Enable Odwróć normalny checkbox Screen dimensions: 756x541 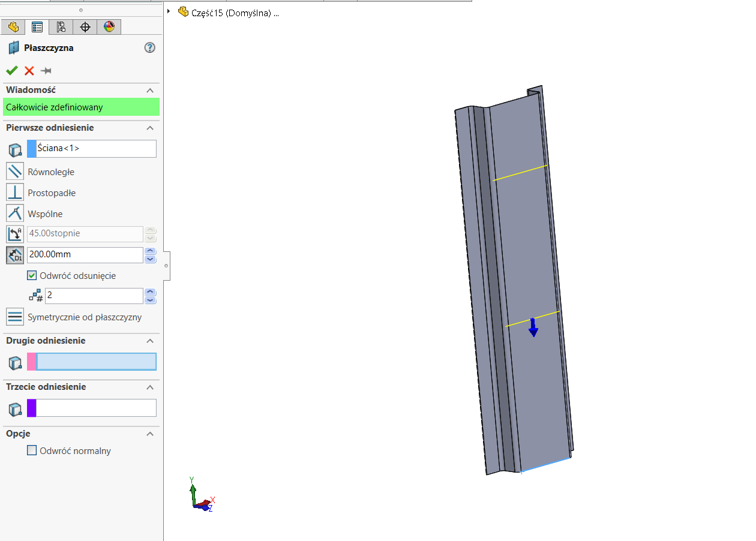tap(32, 450)
